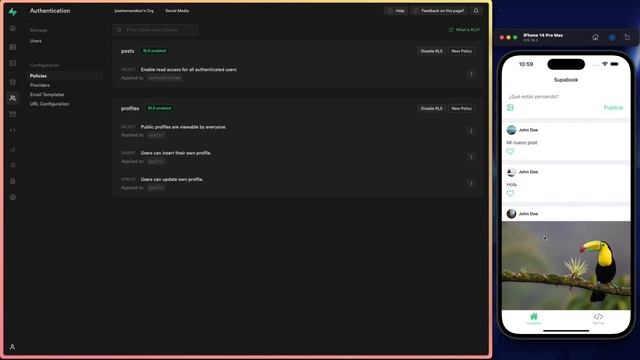Click the simulator screenshot icon
This screenshot has height=360, width=640.
tap(612, 37)
